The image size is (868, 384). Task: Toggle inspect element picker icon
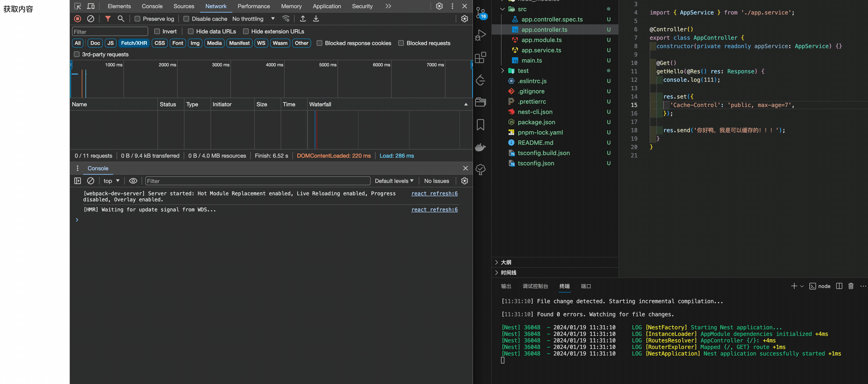click(x=78, y=6)
